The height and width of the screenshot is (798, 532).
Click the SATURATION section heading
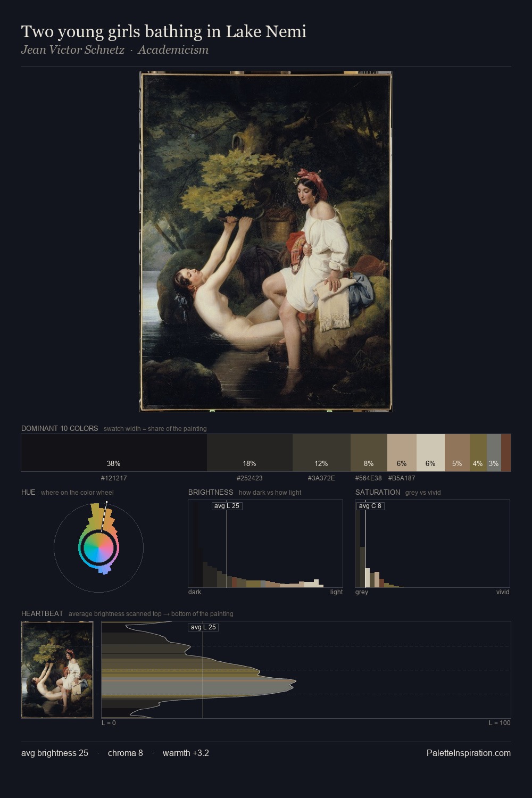click(378, 492)
